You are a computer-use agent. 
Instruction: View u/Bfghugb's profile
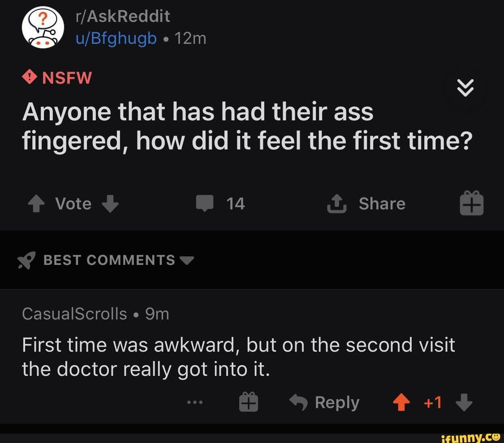pos(116,38)
